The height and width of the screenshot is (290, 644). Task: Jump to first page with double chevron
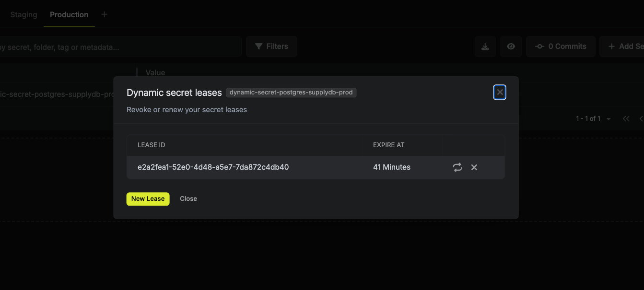(626, 118)
